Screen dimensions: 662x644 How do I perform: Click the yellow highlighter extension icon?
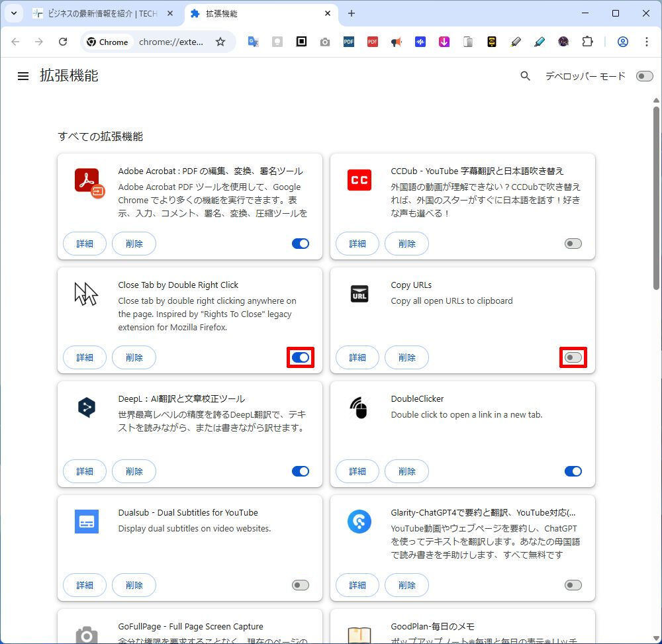[x=516, y=42]
